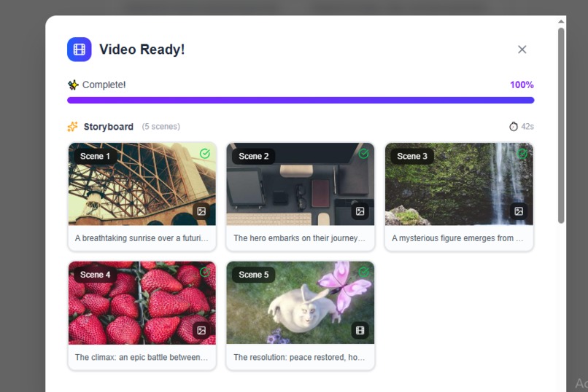Click the Storyboard sparkle icon
The image size is (588, 392).
point(72,127)
